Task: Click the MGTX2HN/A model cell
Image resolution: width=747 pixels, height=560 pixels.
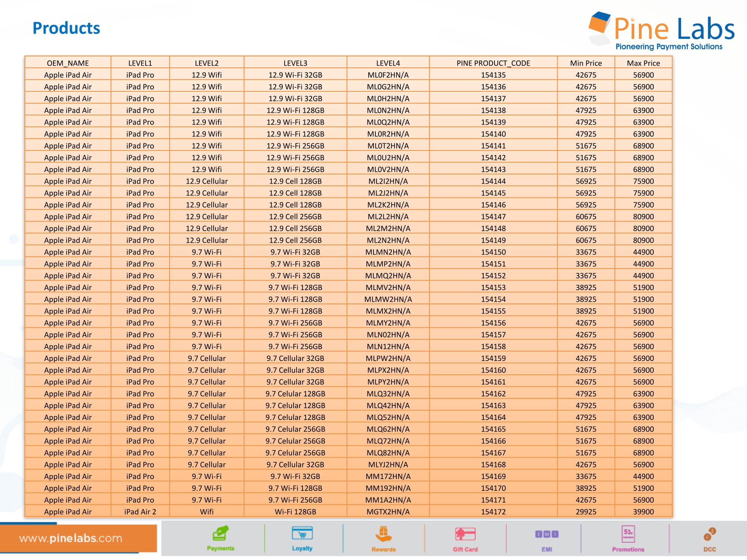Action: [388, 512]
